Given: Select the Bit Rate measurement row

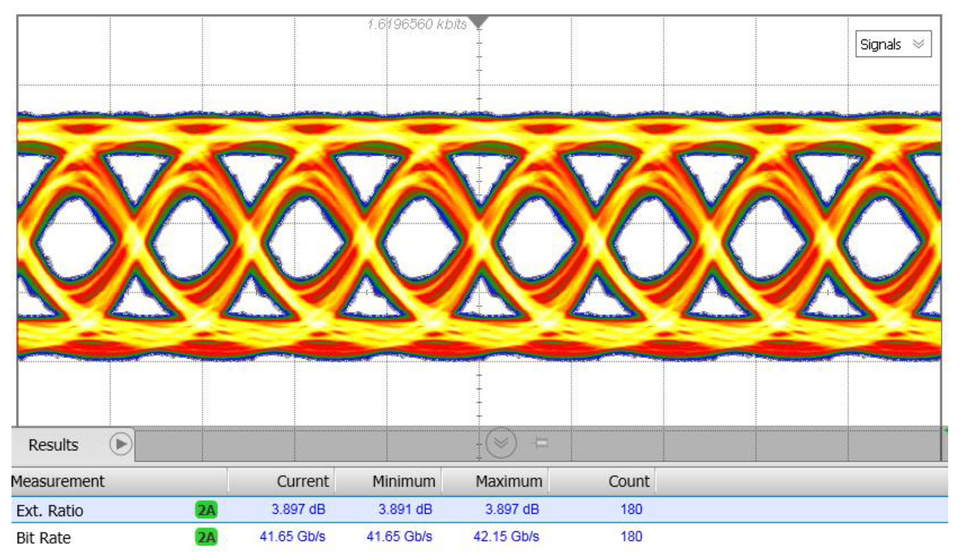Looking at the screenshot, I should point(44,538).
